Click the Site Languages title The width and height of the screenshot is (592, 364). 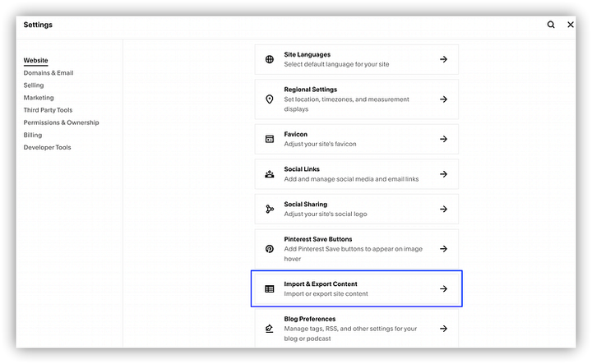click(x=308, y=55)
